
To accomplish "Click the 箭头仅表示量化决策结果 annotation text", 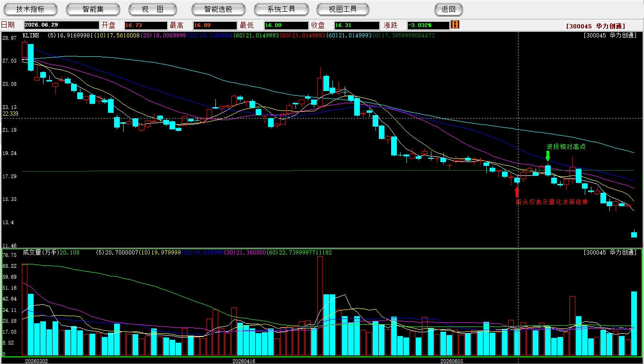I will point(552,202).
